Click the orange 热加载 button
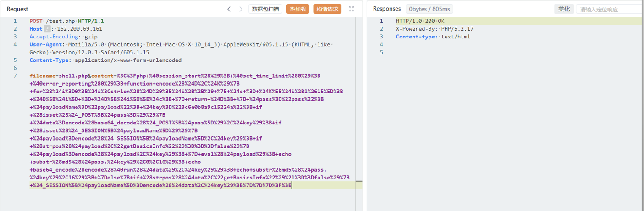644x211 pixels. coord(298,9)
